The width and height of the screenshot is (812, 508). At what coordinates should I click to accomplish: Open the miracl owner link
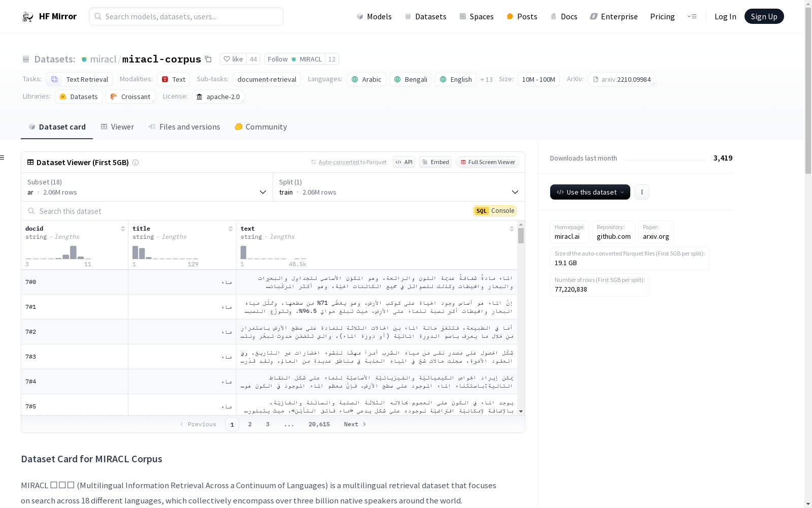pyautogui.click(x=103, y=59)
